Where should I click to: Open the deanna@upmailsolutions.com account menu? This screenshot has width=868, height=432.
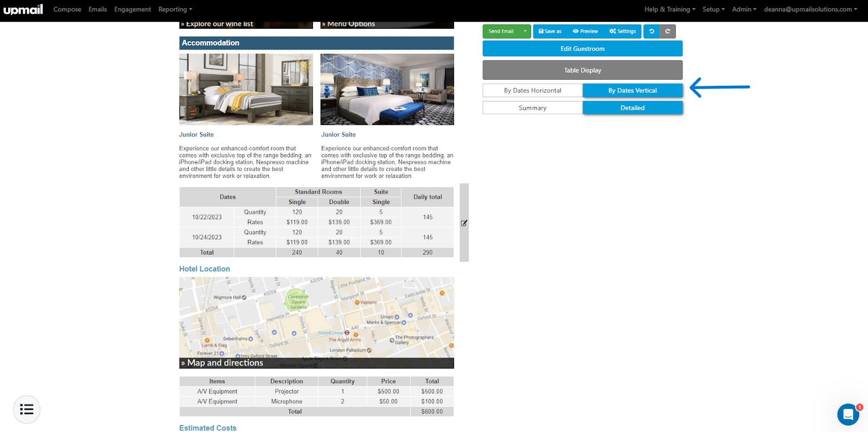[810, 9]
